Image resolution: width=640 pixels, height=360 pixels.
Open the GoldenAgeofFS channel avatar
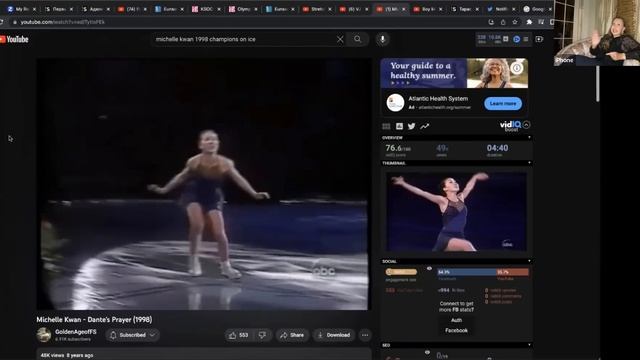(x=44, y=335)
